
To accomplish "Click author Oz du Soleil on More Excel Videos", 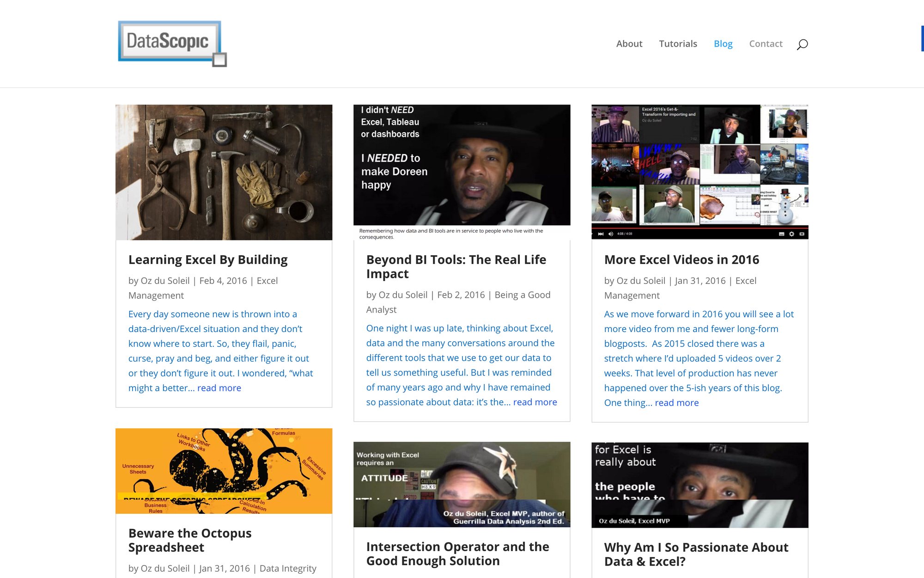I will 641,281.
